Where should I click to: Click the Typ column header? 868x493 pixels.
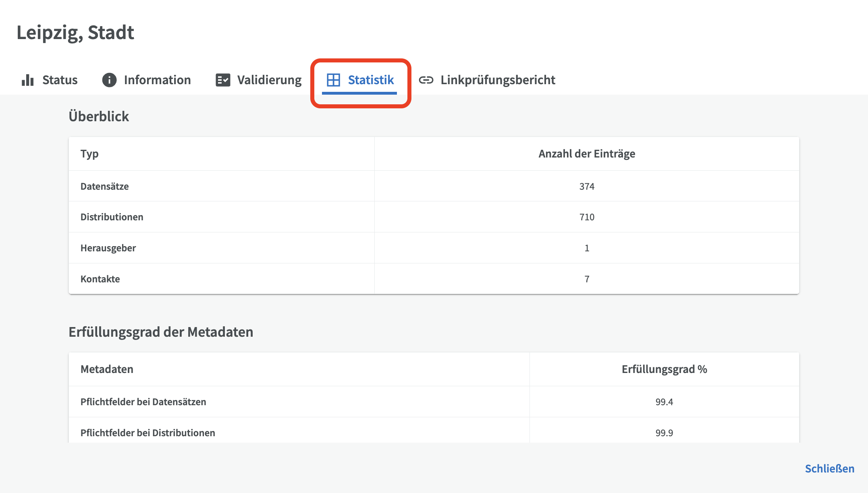(x=89, y=154)
